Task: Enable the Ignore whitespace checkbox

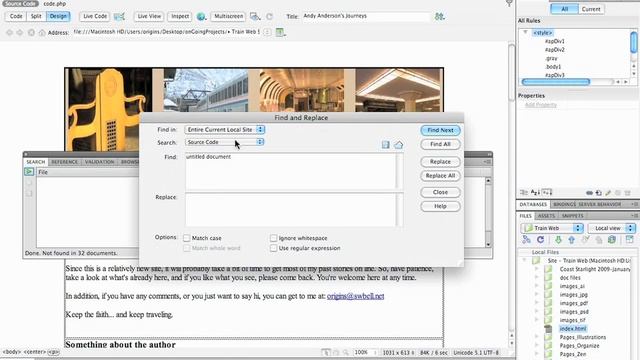Action: [273, 238]
